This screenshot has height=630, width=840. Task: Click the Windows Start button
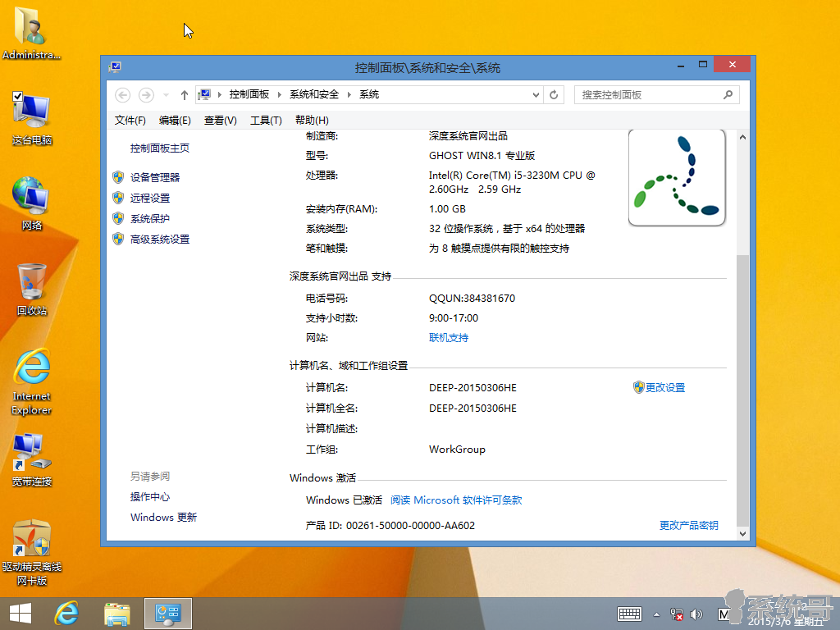click(x=21, y=614)
